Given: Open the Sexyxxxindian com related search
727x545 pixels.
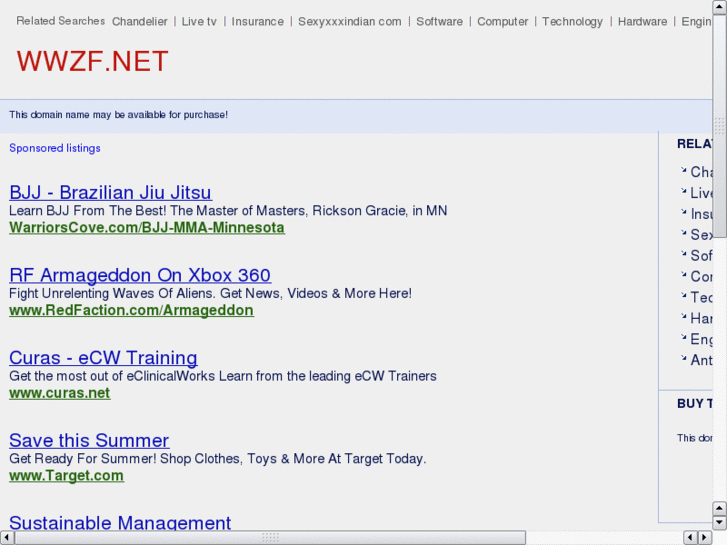Looking at the screenshot, I should (x=350, y=22).
